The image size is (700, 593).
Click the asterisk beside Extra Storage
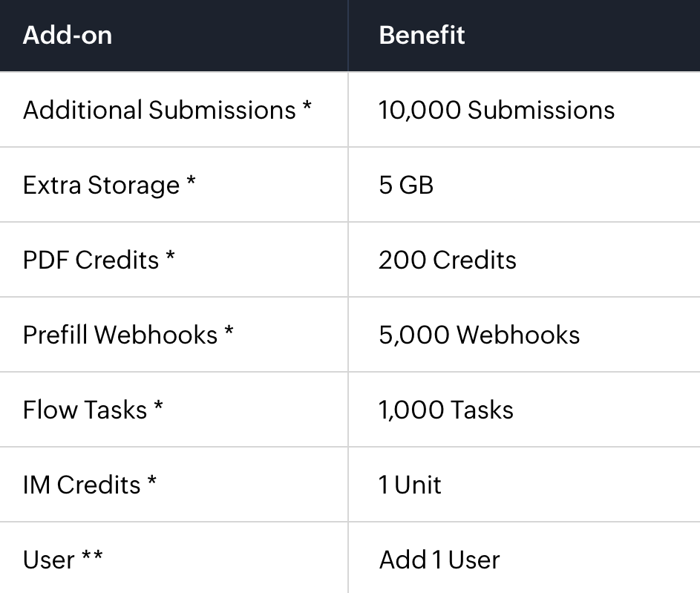pos(191,181)
